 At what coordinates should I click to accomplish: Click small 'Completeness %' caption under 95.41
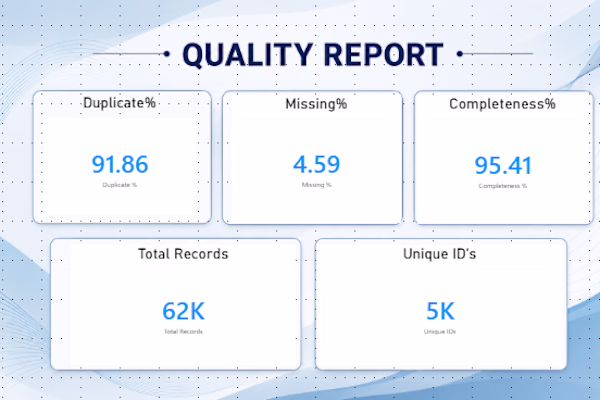click(502, 186)
